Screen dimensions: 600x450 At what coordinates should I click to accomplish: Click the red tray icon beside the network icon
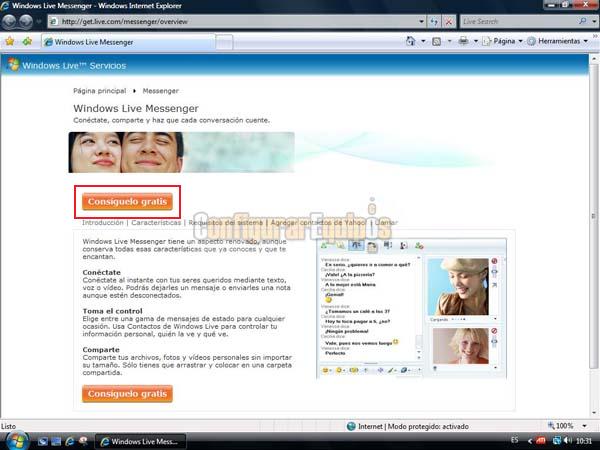point(540,441)
